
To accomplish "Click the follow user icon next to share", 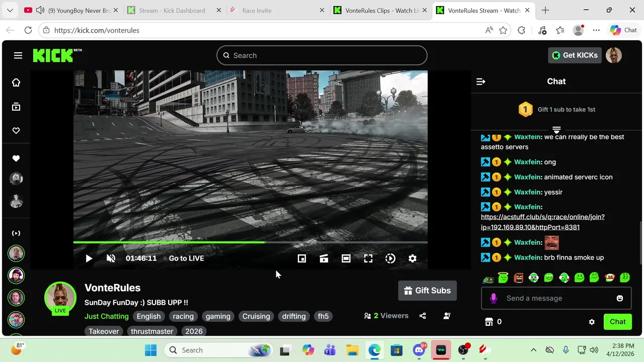I will (447, 316).
